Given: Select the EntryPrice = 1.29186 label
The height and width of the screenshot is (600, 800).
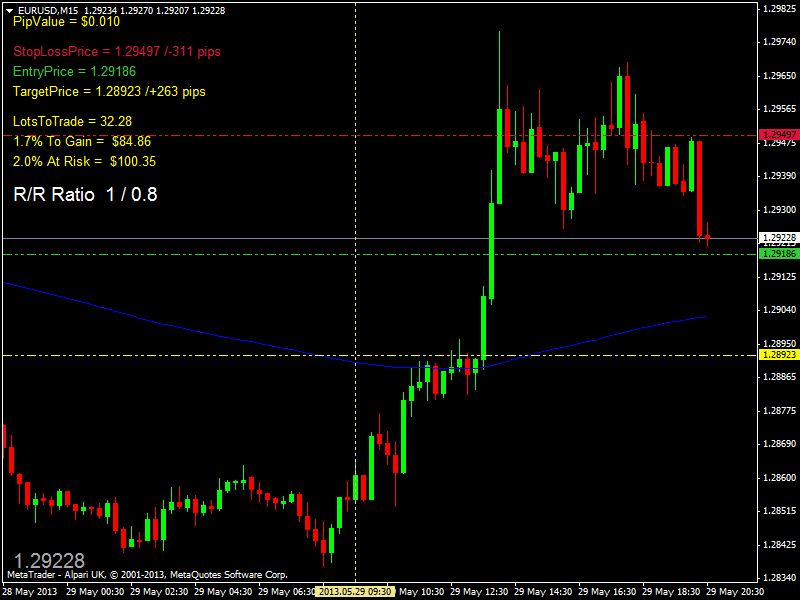Looking at the screenshot, I should [x=74, y=71].
